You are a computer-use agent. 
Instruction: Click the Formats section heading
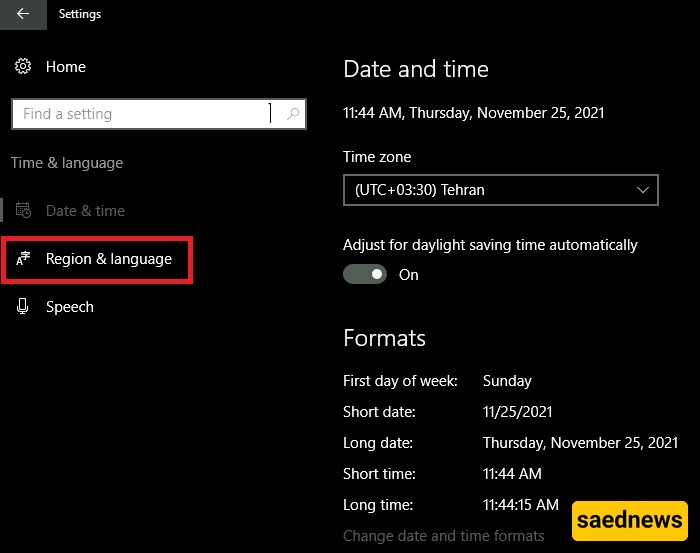(x=384, y=337)
